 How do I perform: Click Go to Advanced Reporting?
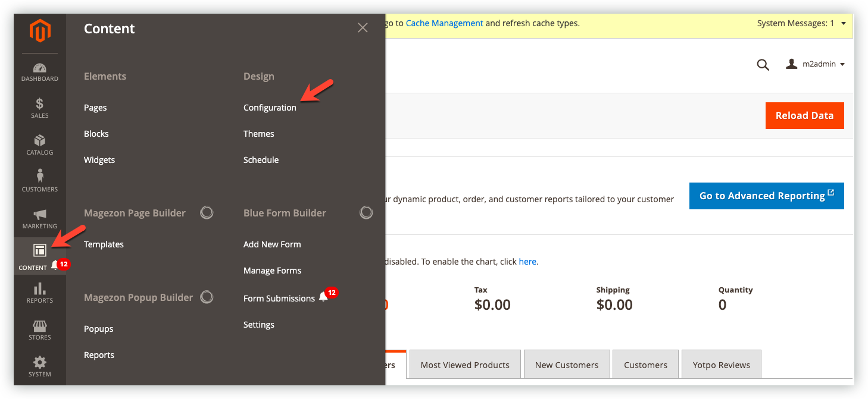[x=766, y=196]
